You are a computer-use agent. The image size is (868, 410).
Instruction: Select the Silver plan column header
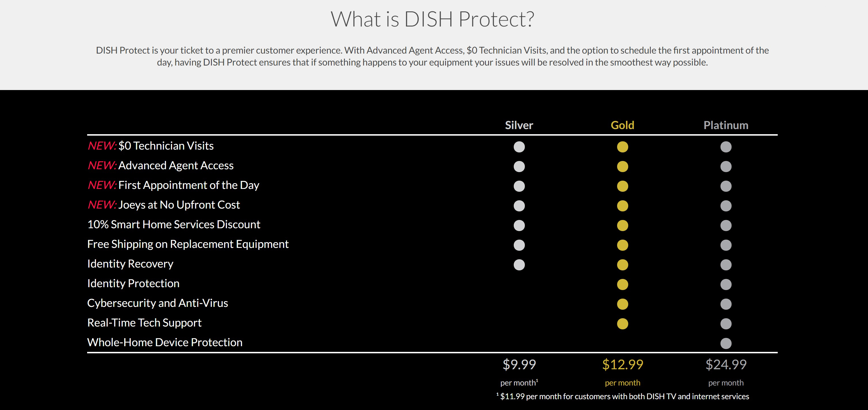519,125
